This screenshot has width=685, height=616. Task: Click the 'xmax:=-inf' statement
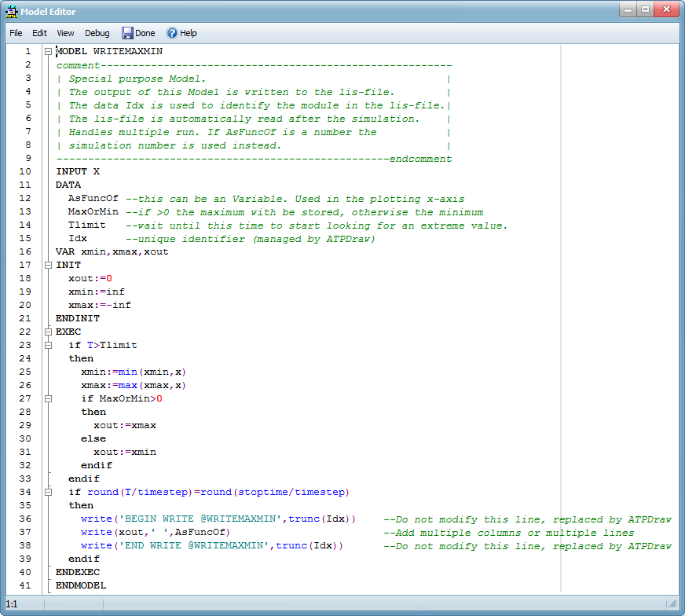tap(100, 306)
